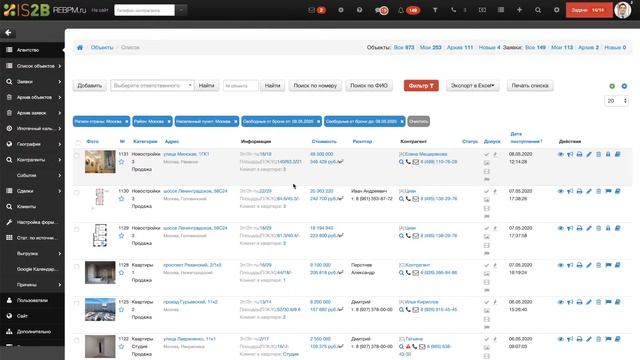Expand the 'Архив объектов' sidebar chevron
The image size is (640, 360).
coord(60,98)
